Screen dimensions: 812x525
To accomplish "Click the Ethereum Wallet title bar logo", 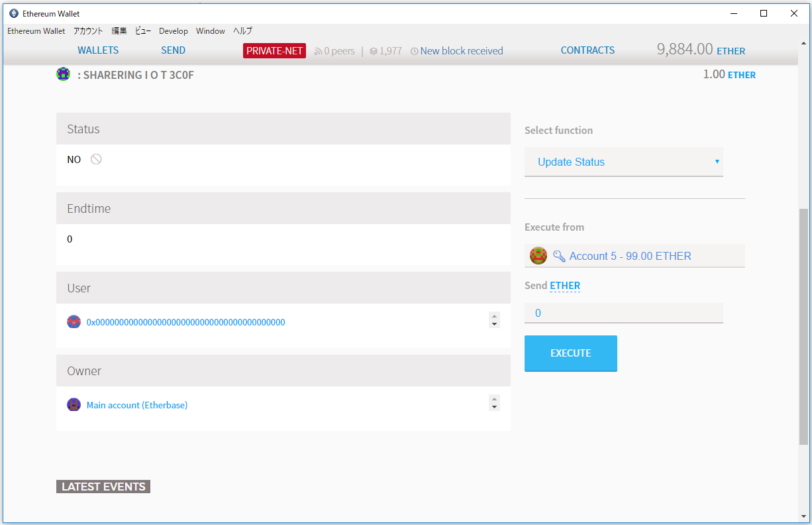I will (14, 13).
